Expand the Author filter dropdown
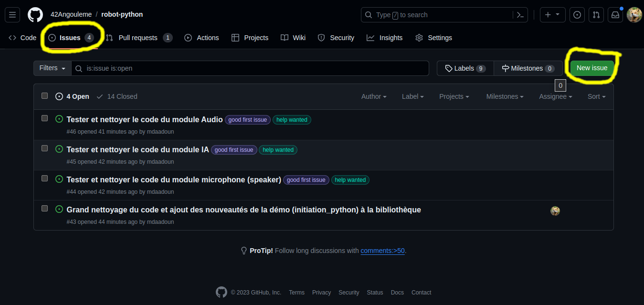The height and width of the screenshot is (305, 644). point(374,96)
